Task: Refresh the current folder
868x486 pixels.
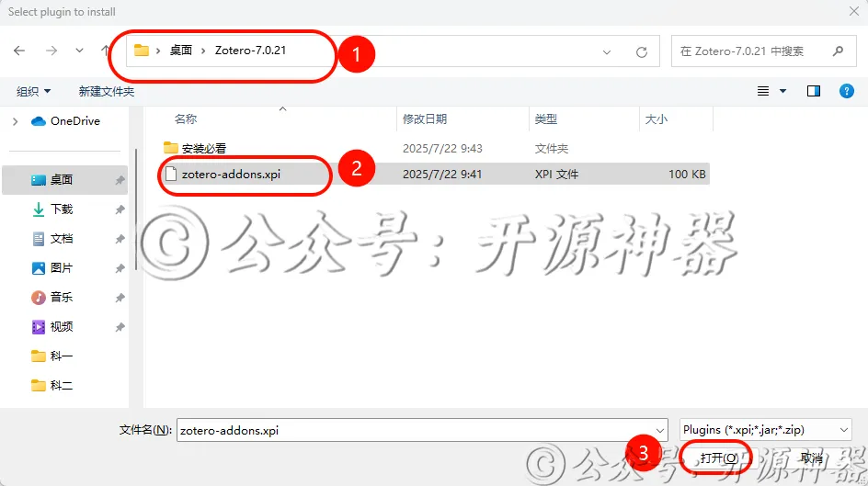Action: [642, 52]
